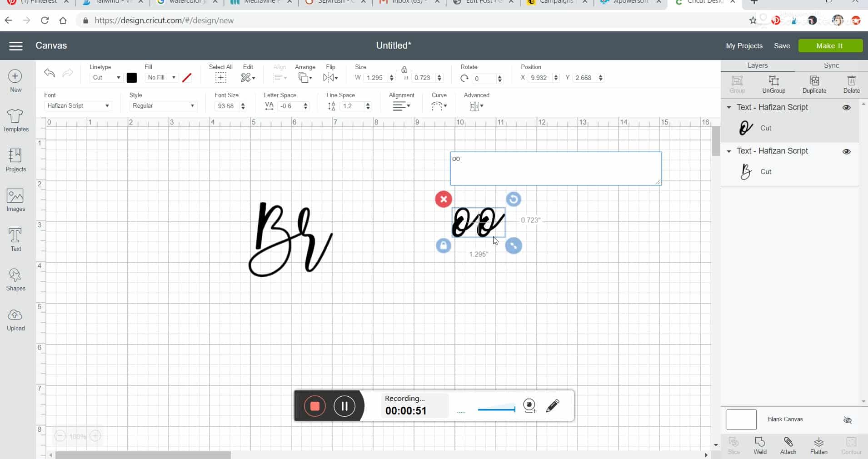Open My Projects
Viewport: 868px width, 459px height.
744,46
